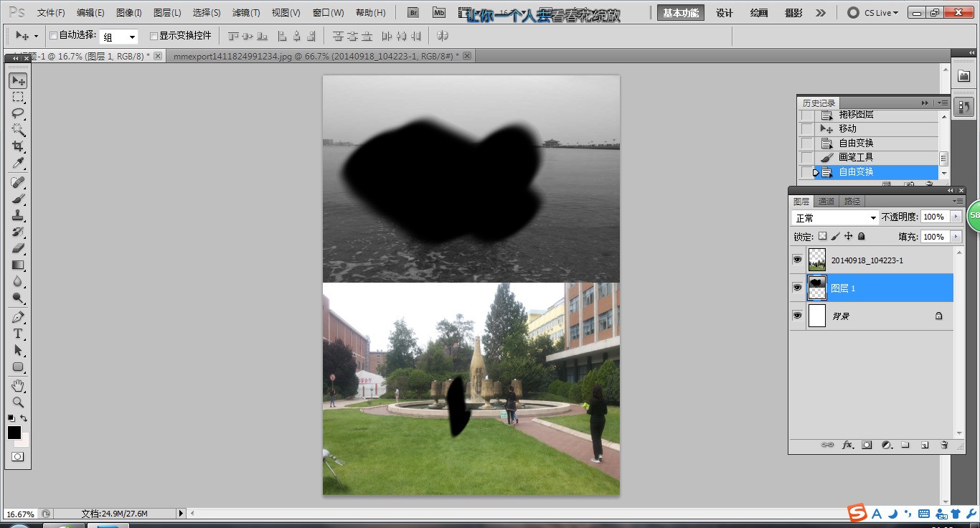Hide the 图层 1 layer visibility

pos(797,288)
